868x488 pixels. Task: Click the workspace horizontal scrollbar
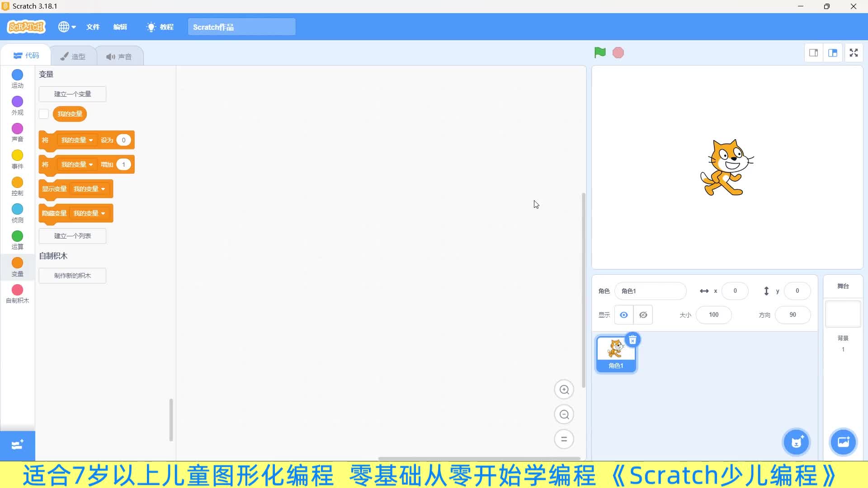(479, 459)
